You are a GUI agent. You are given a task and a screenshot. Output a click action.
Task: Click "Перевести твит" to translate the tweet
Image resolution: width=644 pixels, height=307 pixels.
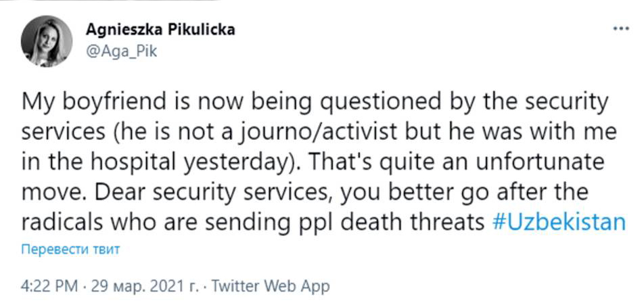(x=70, y=250)
